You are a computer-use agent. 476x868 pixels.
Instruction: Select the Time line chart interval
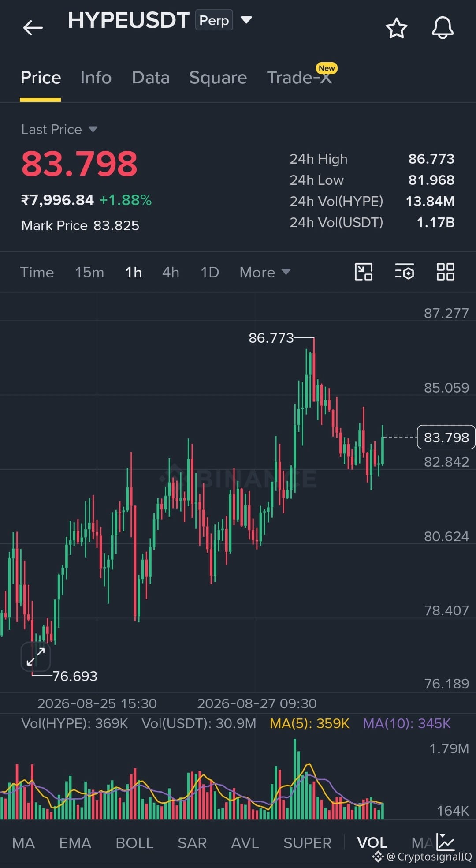[37, 272]
